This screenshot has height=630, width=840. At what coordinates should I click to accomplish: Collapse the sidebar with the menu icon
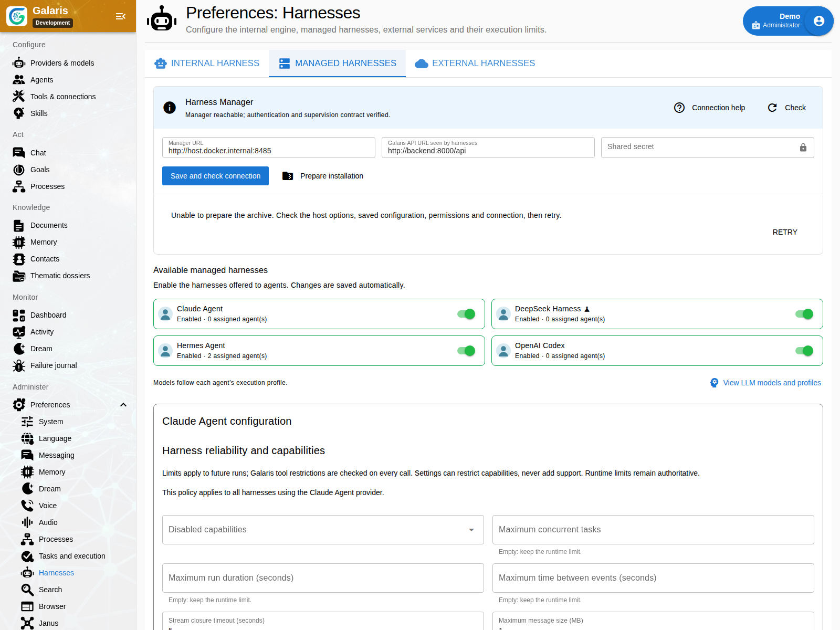(x=121, y=16)
